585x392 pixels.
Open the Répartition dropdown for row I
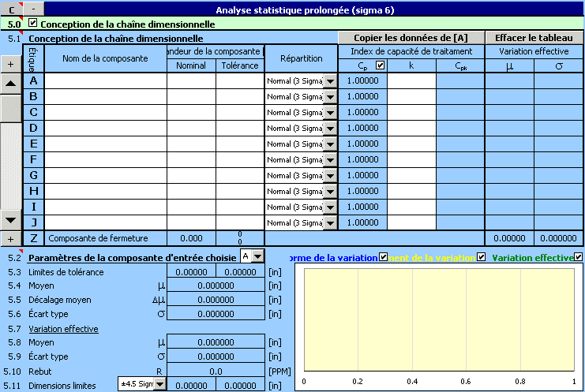(x=330, y=207)
